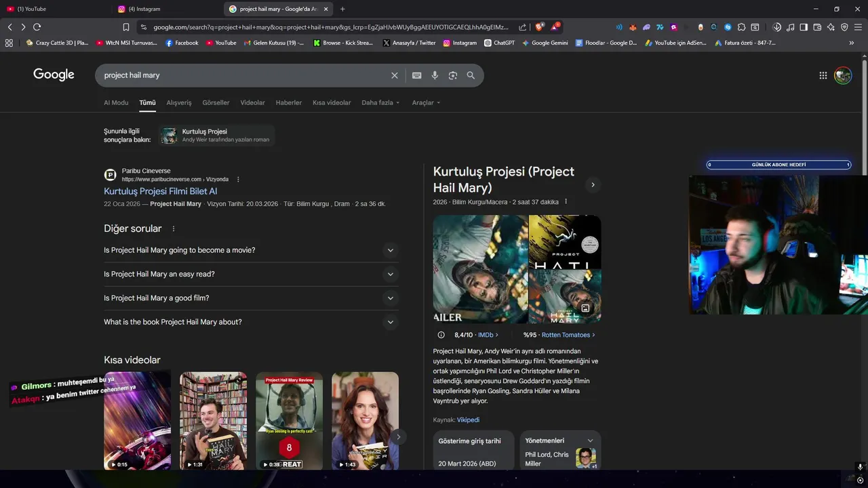Open the Brave VPN shield icon
Viewport: 868px width, 488px height.
(x=844, y=27)
